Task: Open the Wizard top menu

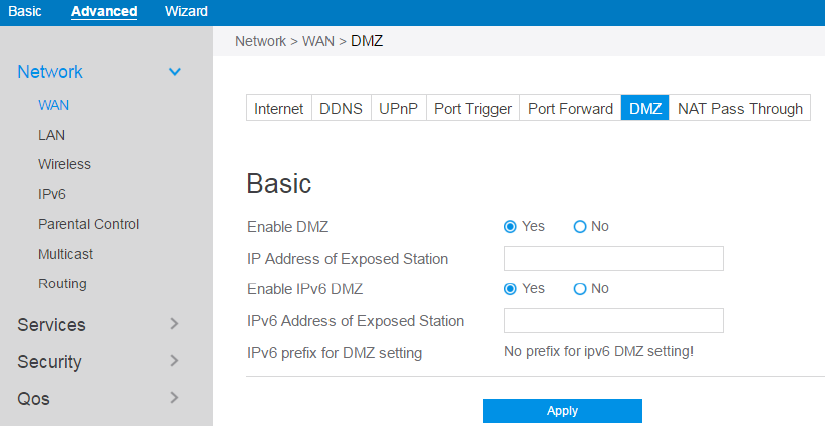Action: [x=186, y=11]
